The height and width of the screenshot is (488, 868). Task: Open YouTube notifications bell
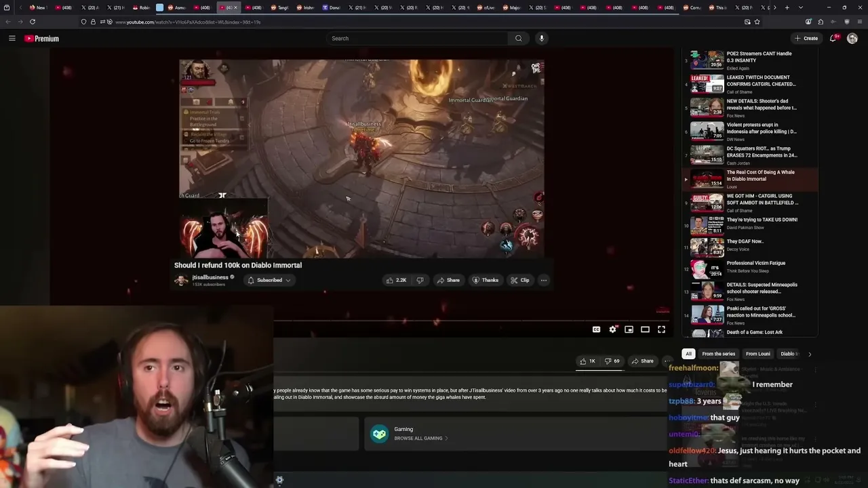834,39
